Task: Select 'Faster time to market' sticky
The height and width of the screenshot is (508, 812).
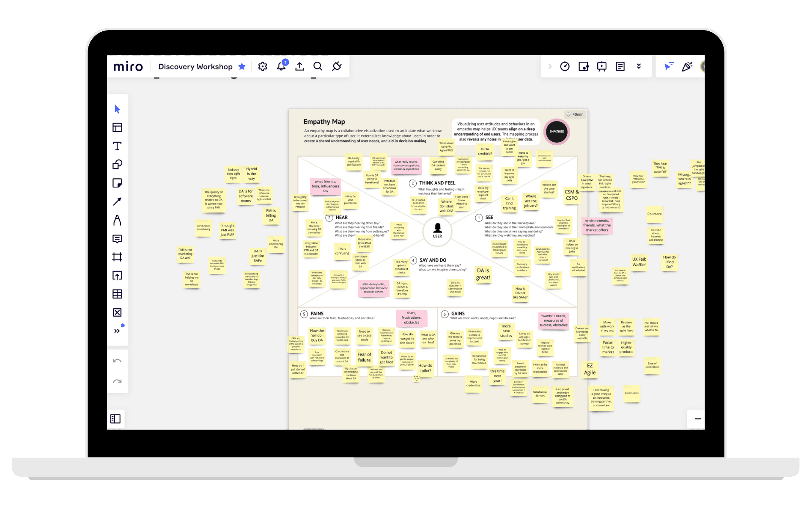Action: tap(608, 347)
